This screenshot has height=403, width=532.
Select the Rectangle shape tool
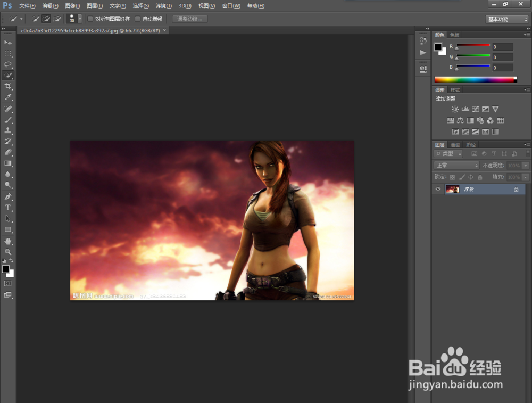pos(8,229)
